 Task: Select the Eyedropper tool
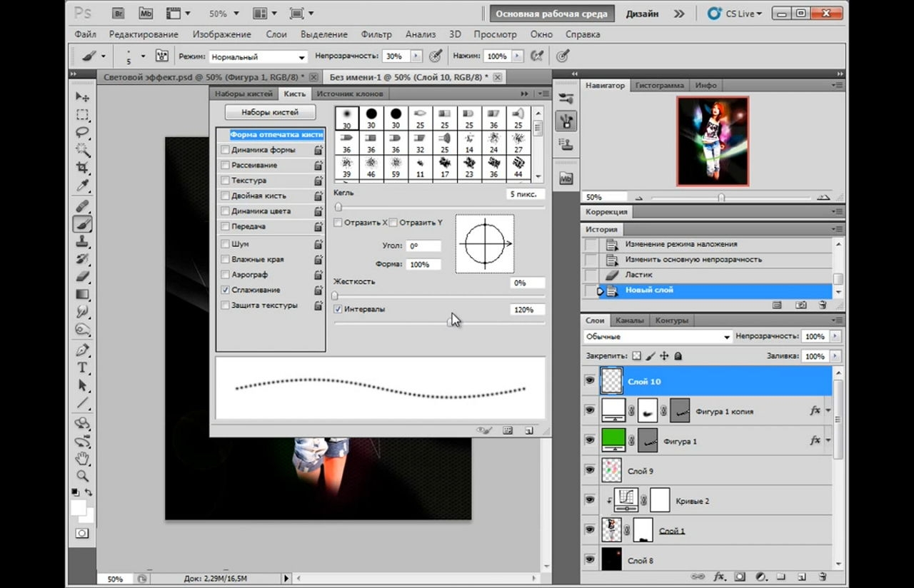point(83,187)
